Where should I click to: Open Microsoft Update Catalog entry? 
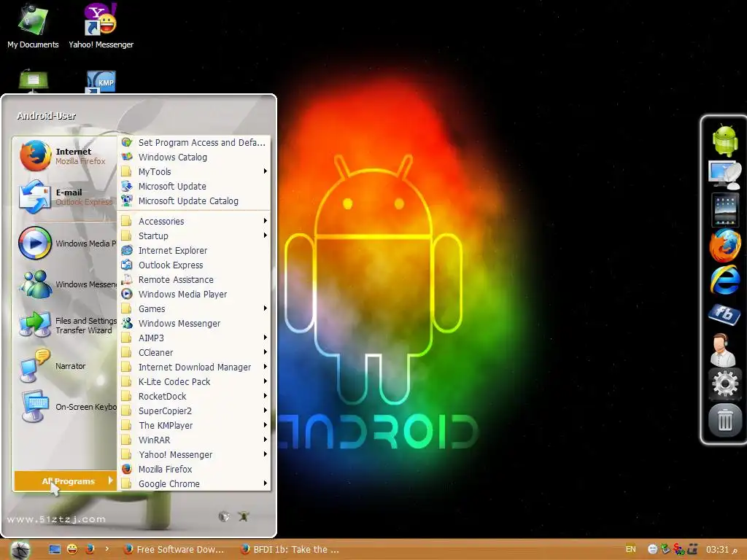(194, 201)
